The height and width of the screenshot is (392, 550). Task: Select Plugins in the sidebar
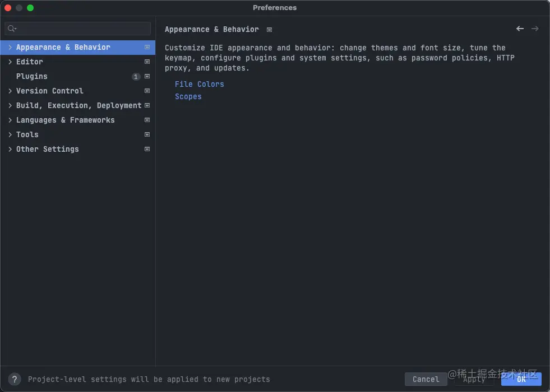click(32, 76)
